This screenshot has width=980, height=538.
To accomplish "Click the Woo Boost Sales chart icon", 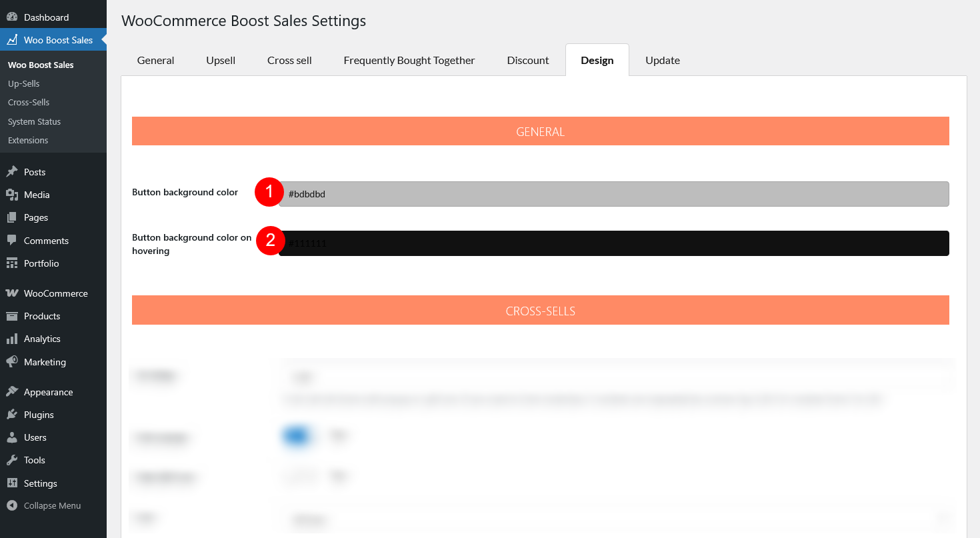I will click(x=12, y=40).
